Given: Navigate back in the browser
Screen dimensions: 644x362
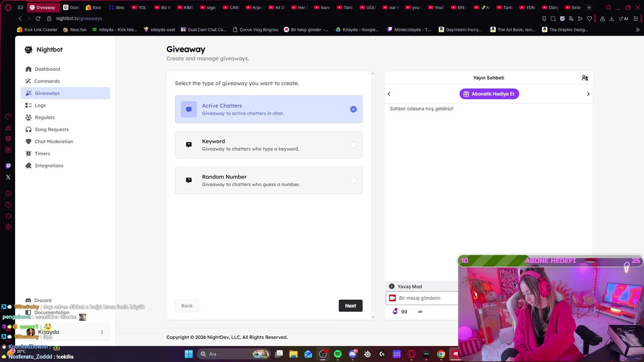Looking at the screenshot, I should pyautogui.click(x=20, y=19).
